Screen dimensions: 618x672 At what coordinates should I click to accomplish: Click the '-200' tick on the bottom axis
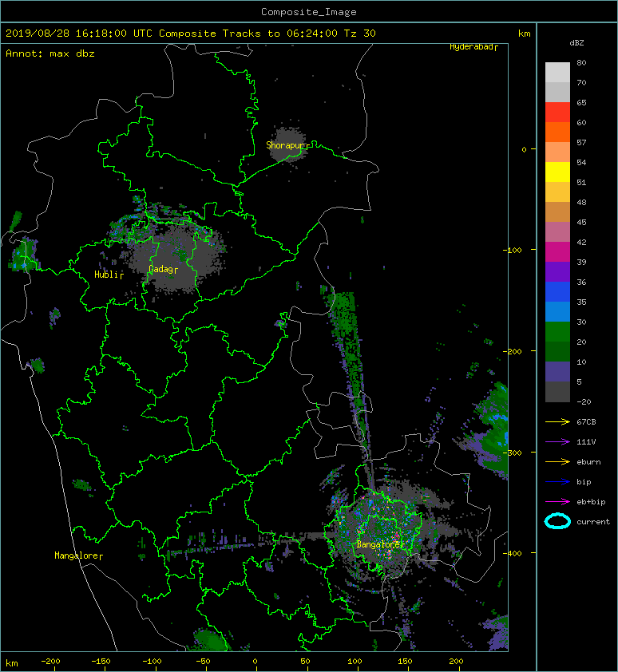[x=50, y=662]
